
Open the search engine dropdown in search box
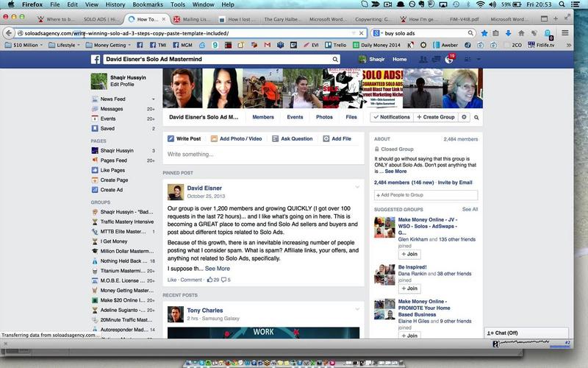point(378,33)
